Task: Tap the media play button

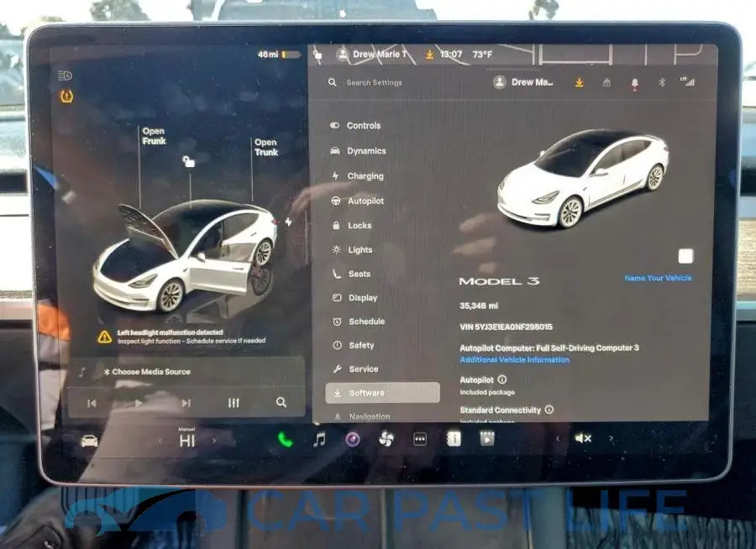Action: (139, 403)
